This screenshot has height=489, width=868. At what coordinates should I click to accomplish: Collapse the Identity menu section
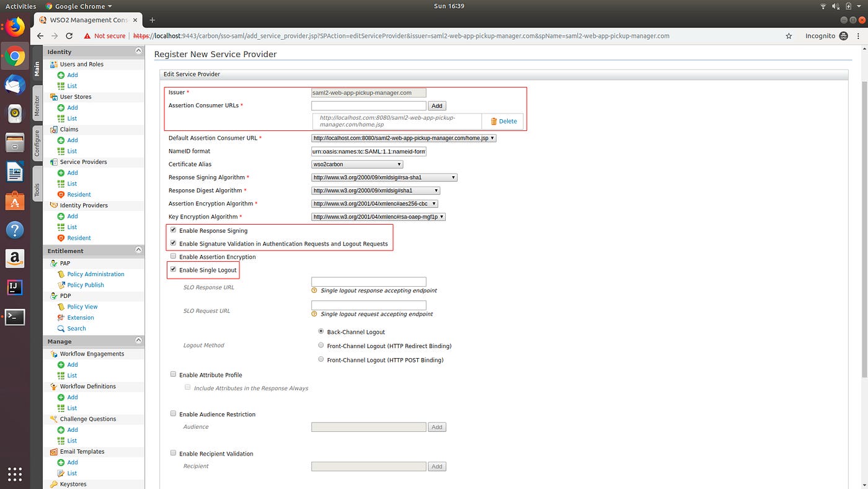(138, 52)
